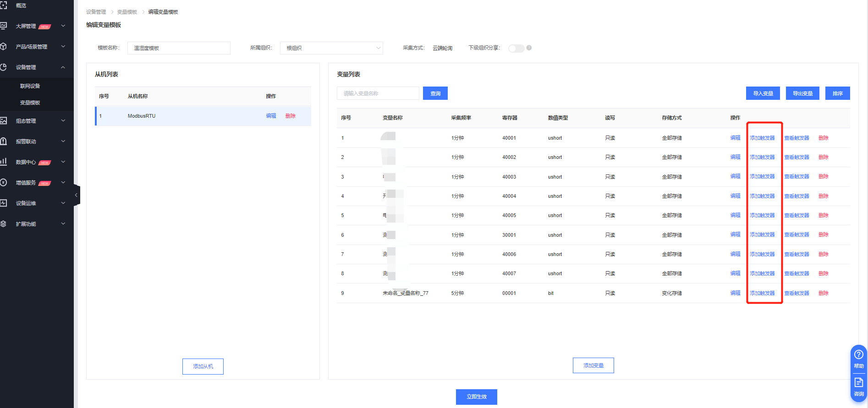Collapse the sidebar with the arrow handle

pos(76,195)
